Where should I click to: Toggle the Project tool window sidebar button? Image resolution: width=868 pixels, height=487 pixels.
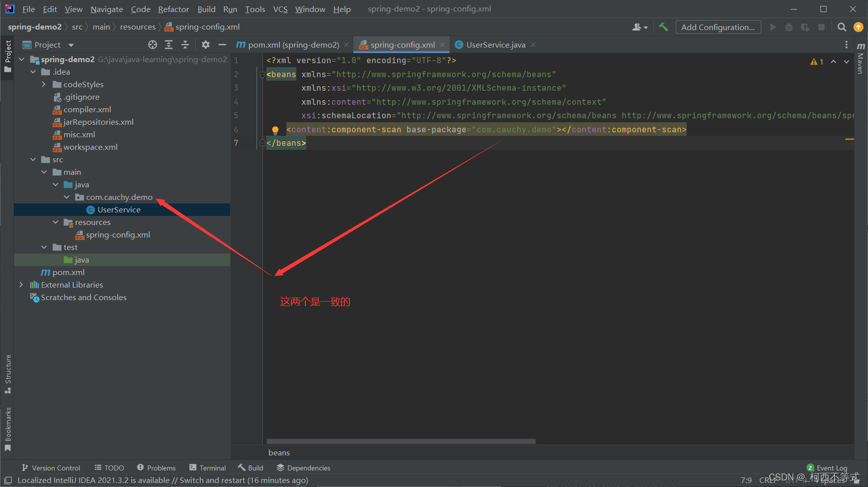(8, 56)
